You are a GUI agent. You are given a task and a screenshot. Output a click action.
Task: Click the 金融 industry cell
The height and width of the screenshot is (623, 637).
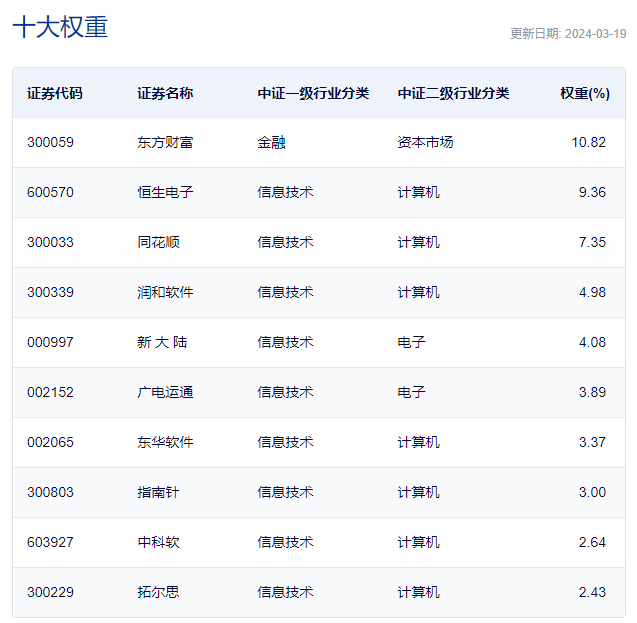[271, 142]
